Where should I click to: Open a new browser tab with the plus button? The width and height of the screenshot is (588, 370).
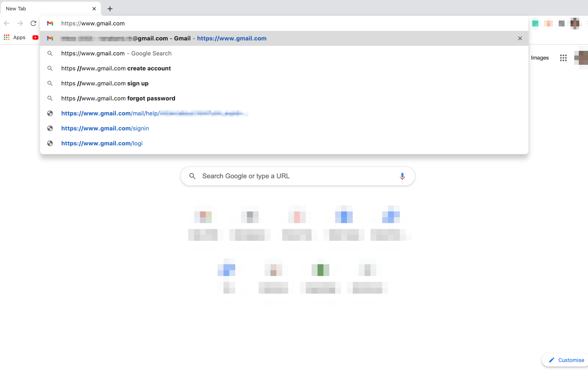[110, 9]
